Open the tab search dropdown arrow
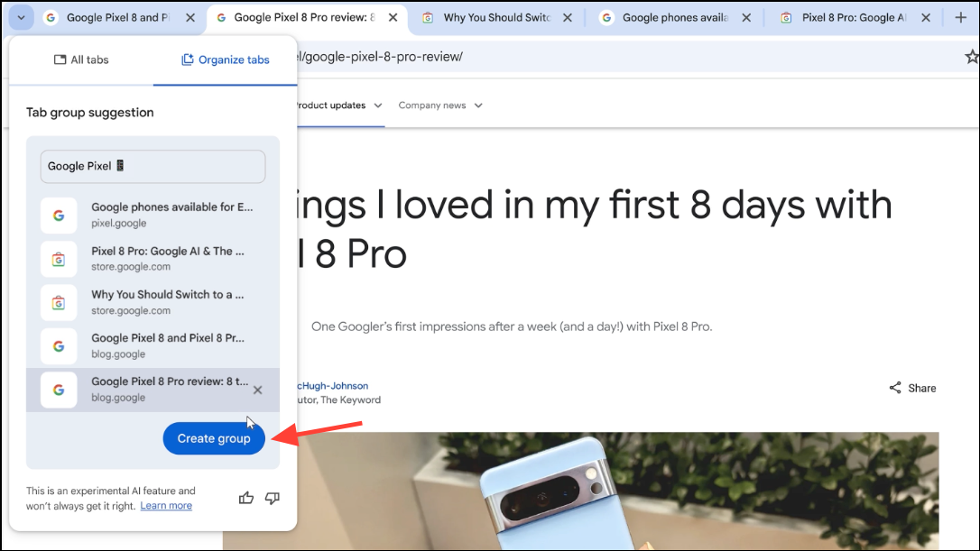The height and width of the screenshot is (551, 980). pos(22,17)
